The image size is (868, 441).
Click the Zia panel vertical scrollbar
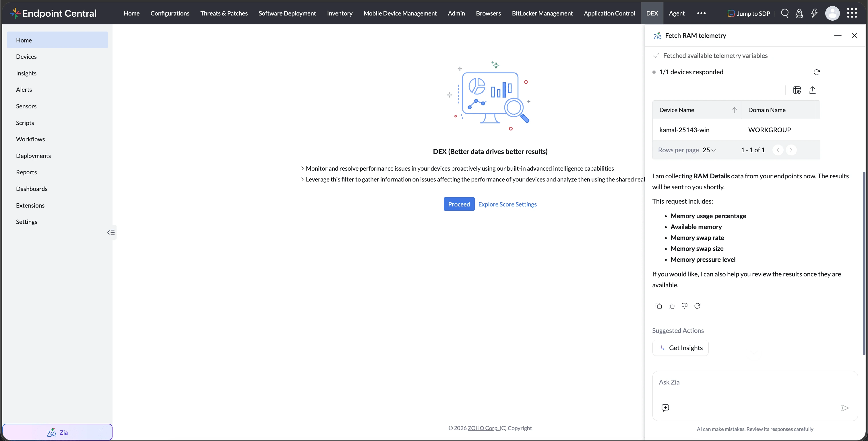click(864, 263)
